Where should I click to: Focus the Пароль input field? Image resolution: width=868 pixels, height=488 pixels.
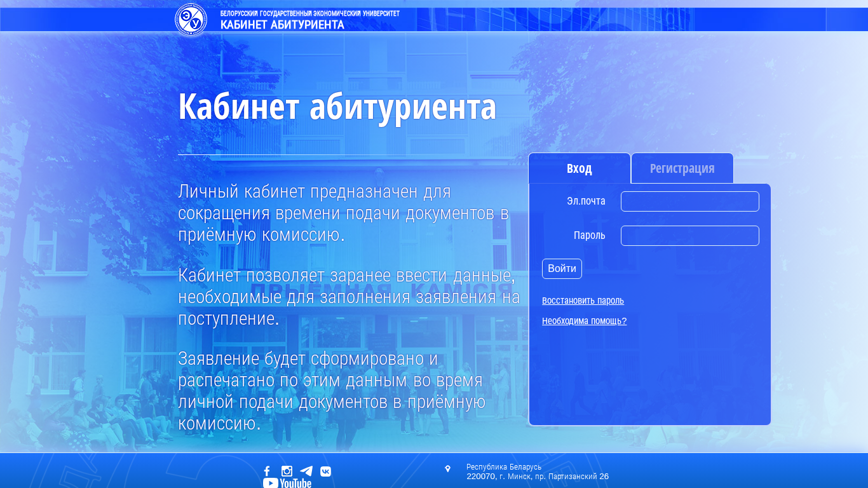[690, 236]
